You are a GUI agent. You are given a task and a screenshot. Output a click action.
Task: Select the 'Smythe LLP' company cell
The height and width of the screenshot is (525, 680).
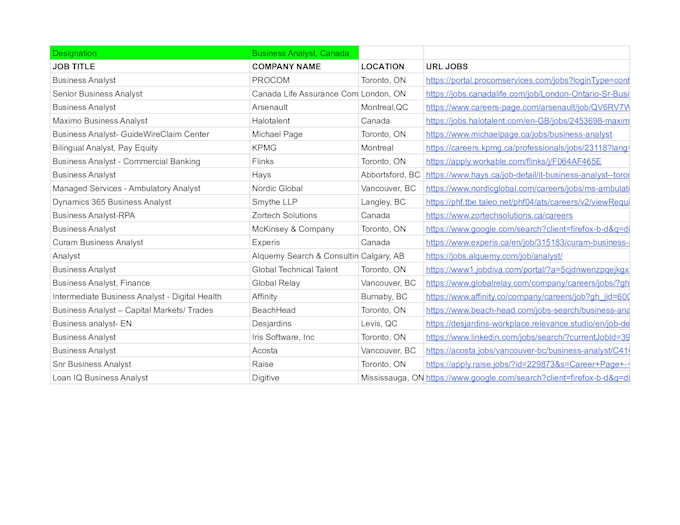pos(304,202)
